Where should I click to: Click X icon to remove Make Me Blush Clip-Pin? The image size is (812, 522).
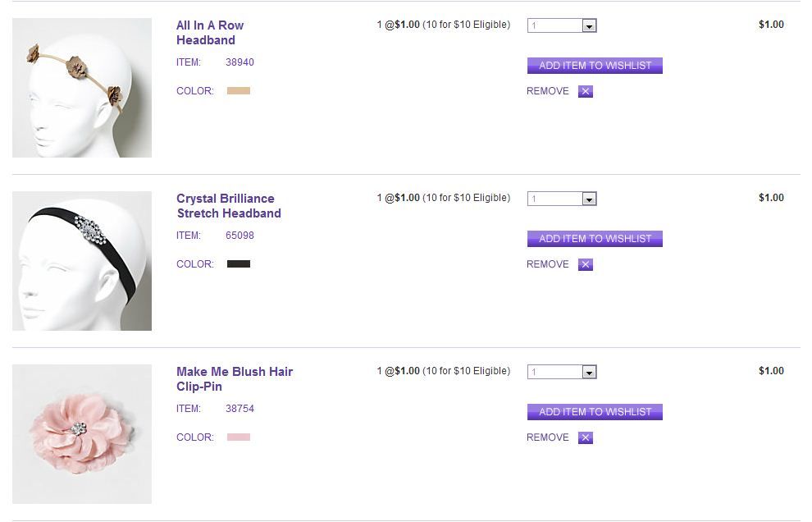[585, 437]
